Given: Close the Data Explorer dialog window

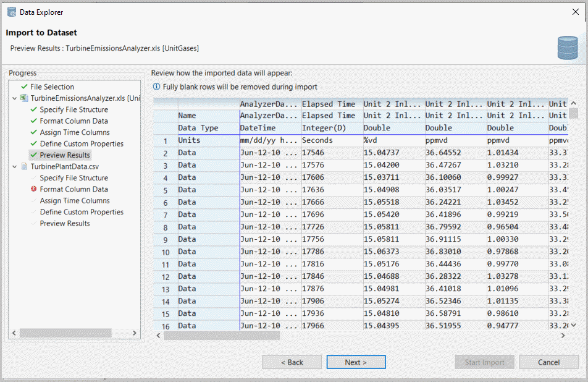Looking at the screenshot, I should 575,12.
